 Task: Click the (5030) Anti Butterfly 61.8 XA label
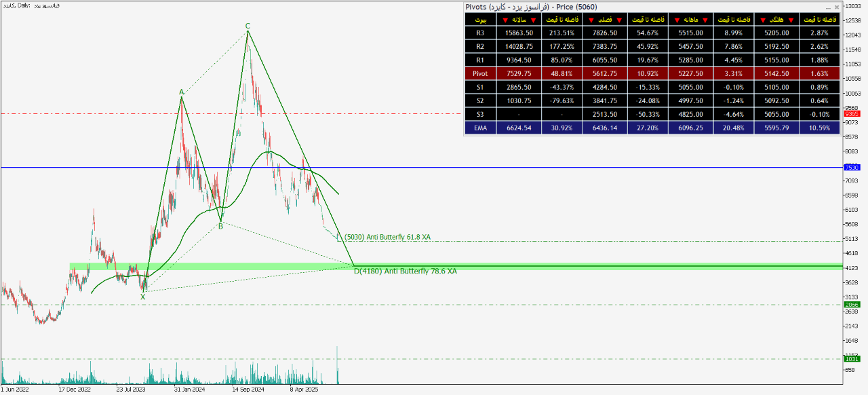[387, 237]
